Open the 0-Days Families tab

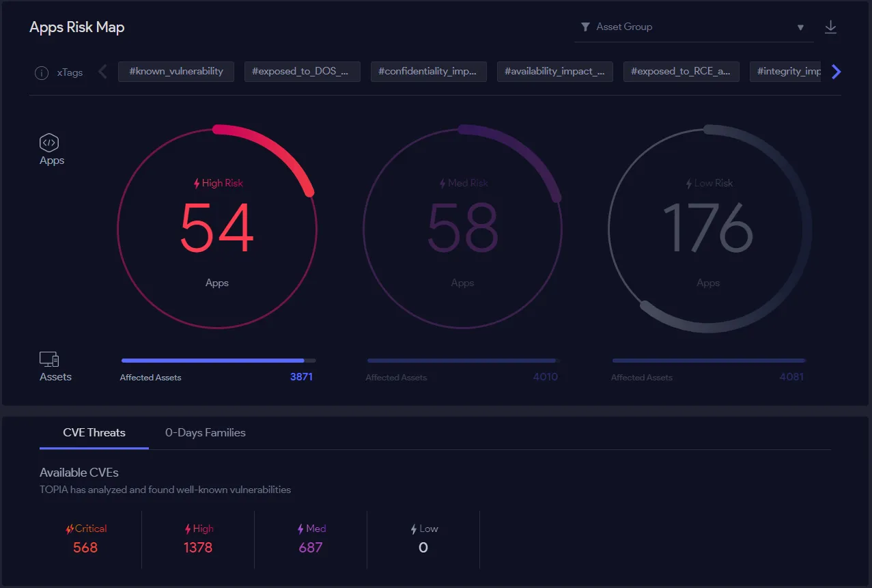(x=206, y=432)
